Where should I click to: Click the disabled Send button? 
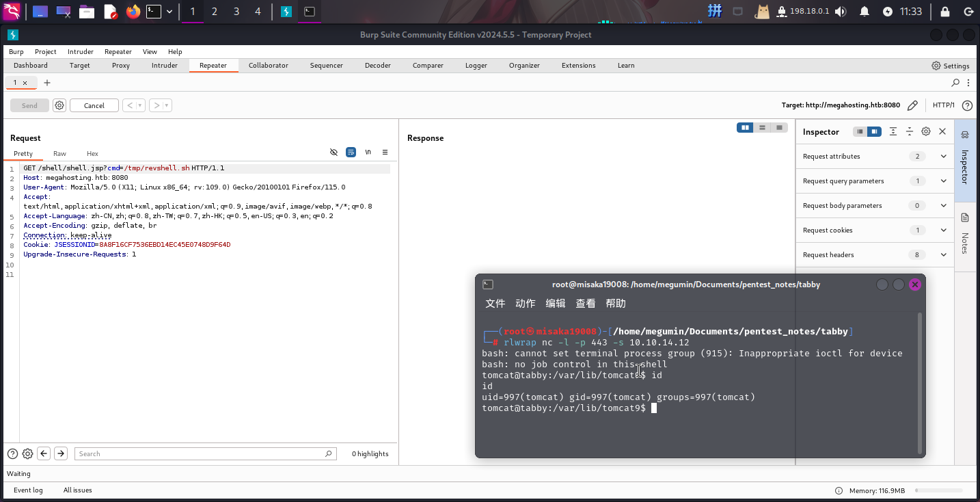(29, 105)
